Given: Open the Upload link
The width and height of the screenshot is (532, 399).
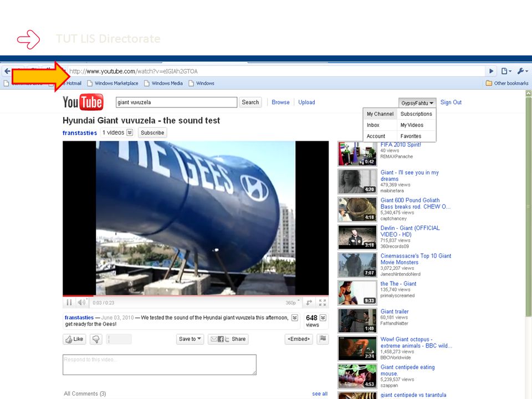Looking at the screenshot, I should (x=306, y=102).
